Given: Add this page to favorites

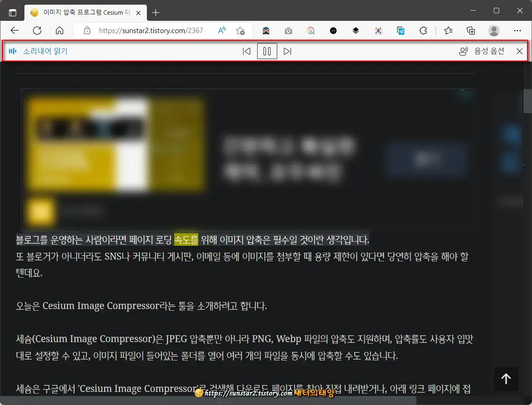Looking at the screenshot, I should (x=240, y=30).
